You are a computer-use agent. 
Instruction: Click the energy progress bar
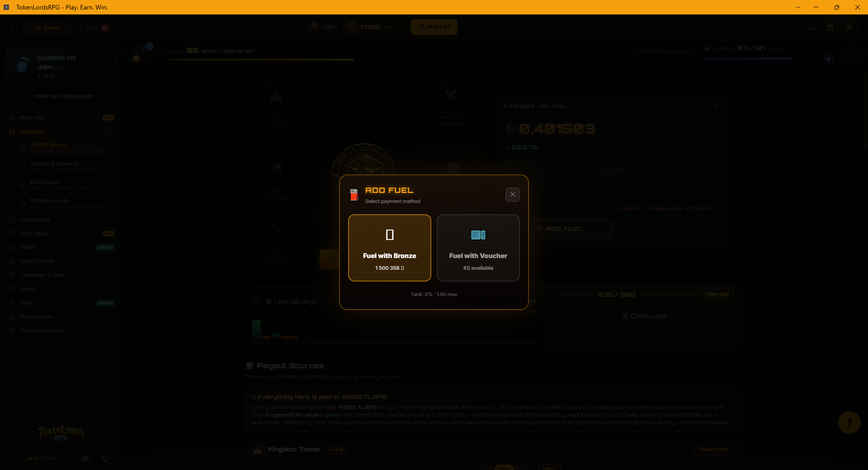[748, 59]
